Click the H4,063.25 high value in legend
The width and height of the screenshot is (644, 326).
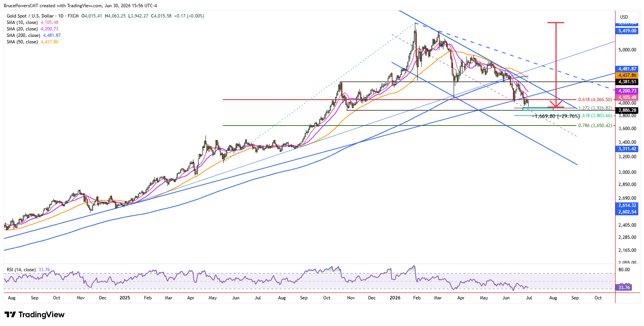pos(115,16)
